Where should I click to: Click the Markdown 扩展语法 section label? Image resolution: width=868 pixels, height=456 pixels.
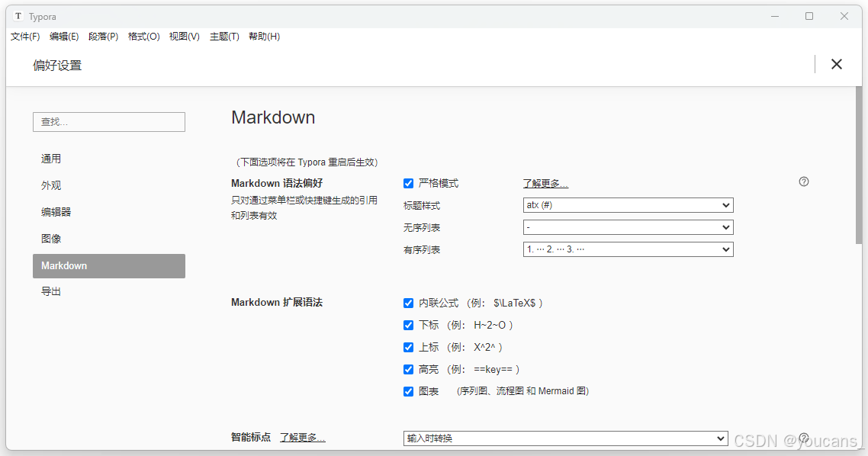(277, 302)
